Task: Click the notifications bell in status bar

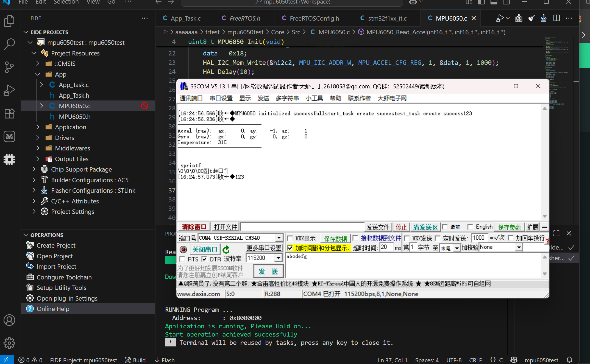Action: click(569, 360)
